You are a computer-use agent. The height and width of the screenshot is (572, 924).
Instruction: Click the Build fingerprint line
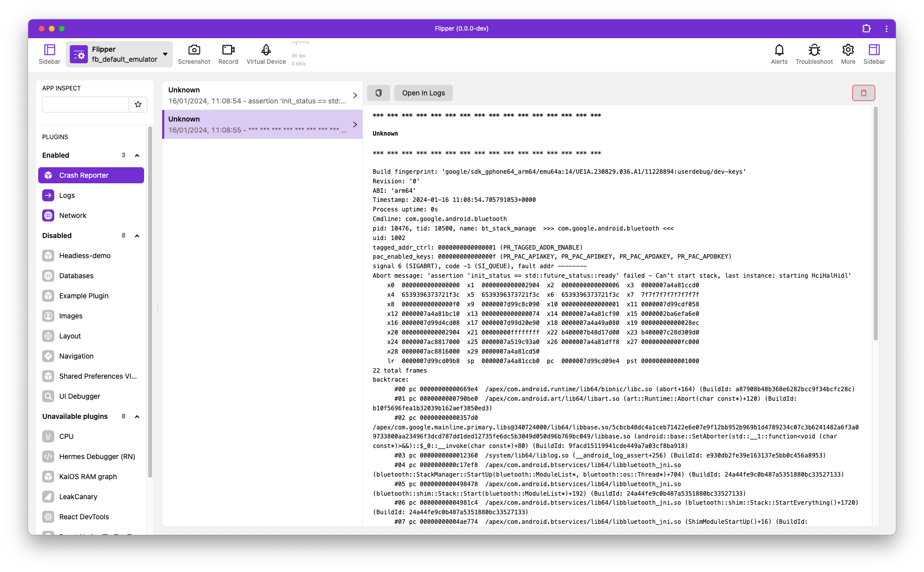(x=559, y=172)
